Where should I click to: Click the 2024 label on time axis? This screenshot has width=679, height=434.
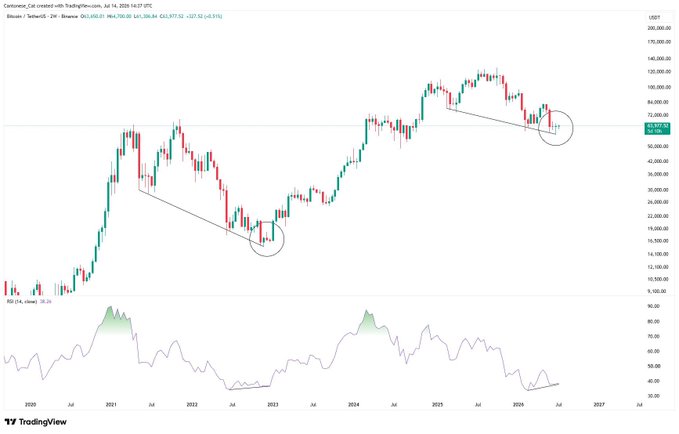(x=354, y=405)
